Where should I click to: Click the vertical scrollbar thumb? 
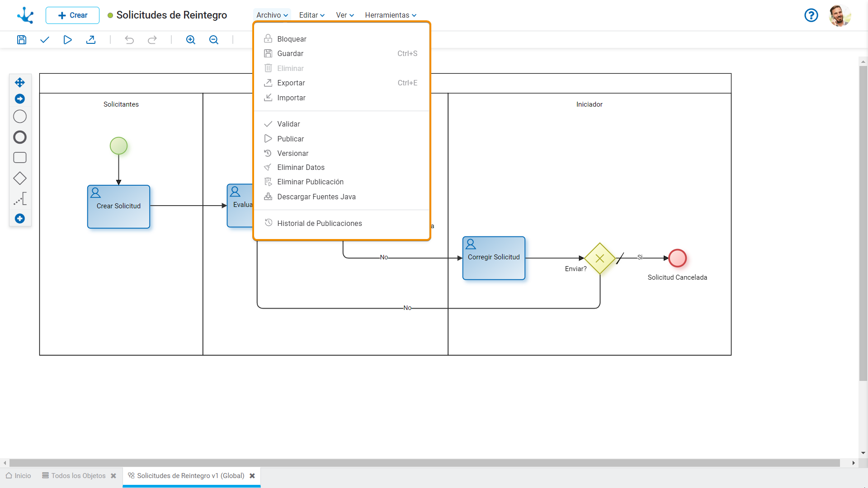click(863, 224)
